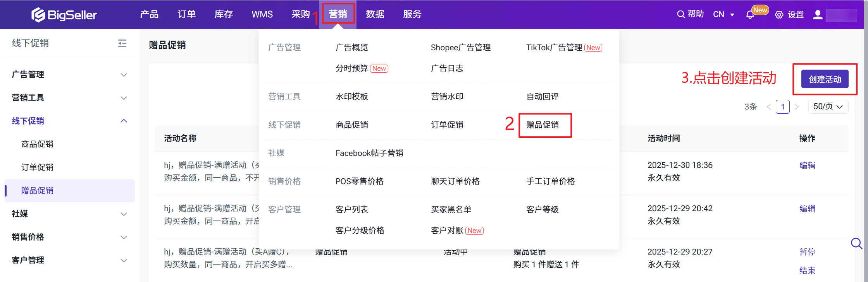Click 暂停 link for the third activity
Screen dimensions: 868x282
(807, 252)
